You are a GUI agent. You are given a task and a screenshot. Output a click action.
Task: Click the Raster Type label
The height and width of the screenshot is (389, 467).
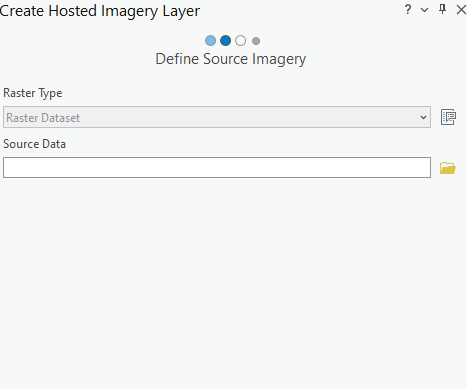click(33, 93)
